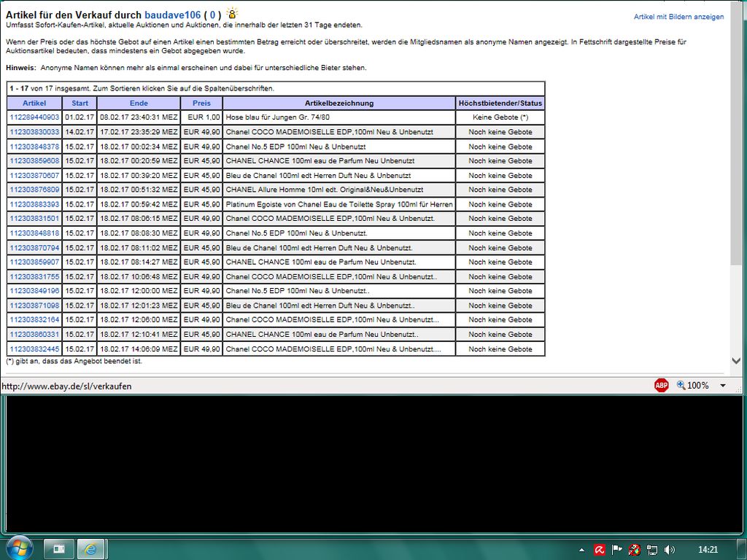Open the feedback score 0 link

click(x=212, y=15)
